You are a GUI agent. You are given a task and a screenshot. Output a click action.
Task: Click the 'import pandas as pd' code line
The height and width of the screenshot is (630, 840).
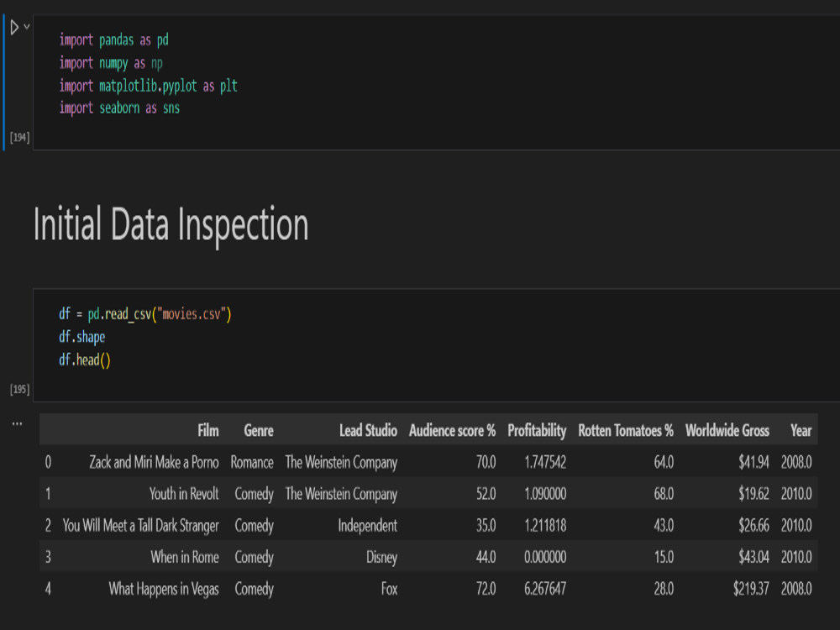point(113,40)
